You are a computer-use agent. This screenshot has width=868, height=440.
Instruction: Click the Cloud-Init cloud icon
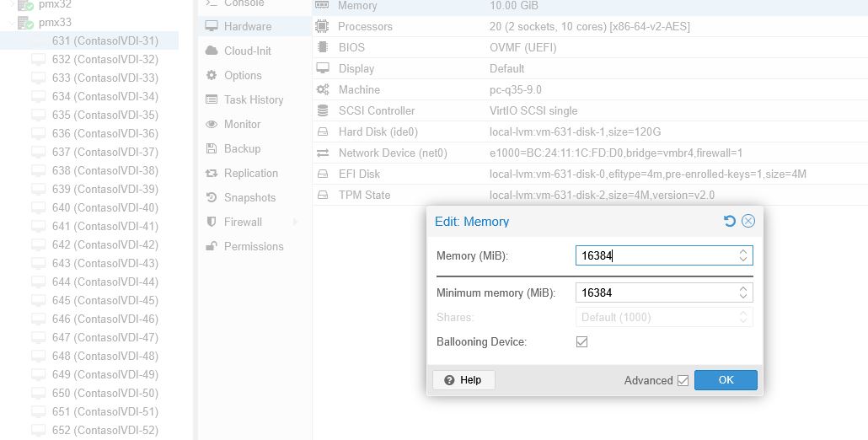click(211, 51)
